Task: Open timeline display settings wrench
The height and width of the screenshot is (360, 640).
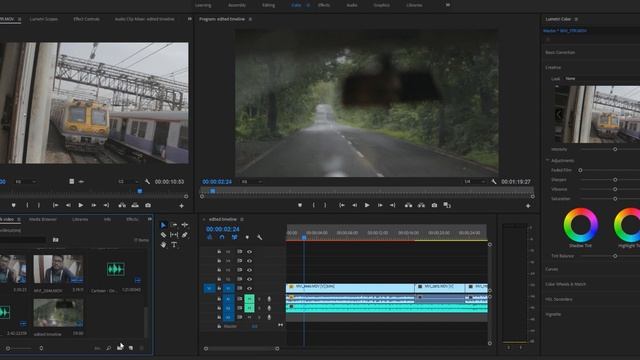Action: coord(260,237)
